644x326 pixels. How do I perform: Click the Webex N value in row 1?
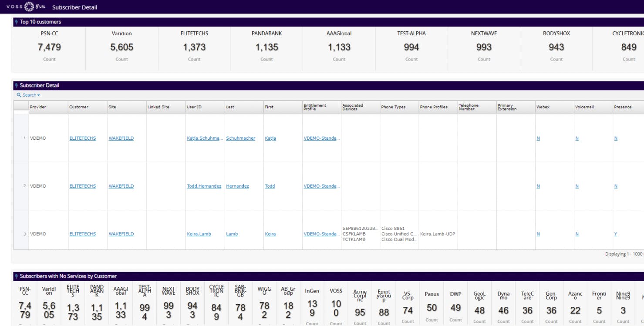538,138
